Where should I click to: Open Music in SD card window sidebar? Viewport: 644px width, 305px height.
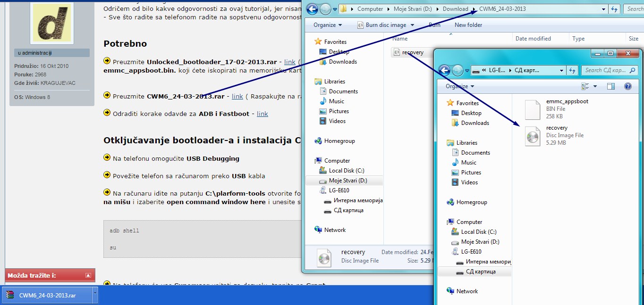(464, 163)
